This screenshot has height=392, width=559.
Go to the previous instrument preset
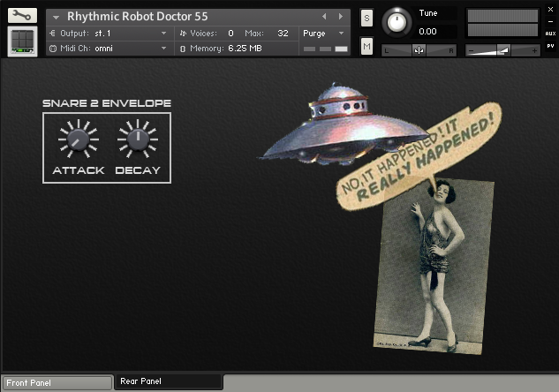click(324, 17)
